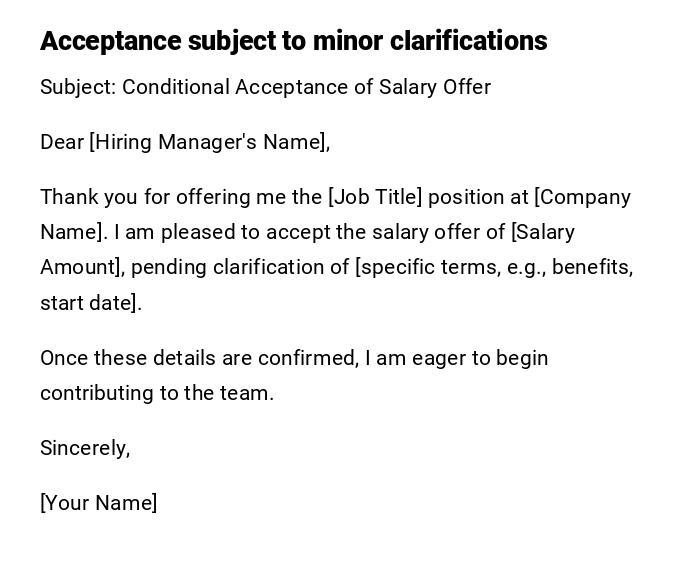Click the word 'Dear' in the greeting
Image resolution: width=700 pixels, height=566 pixels.
point(62,142)
